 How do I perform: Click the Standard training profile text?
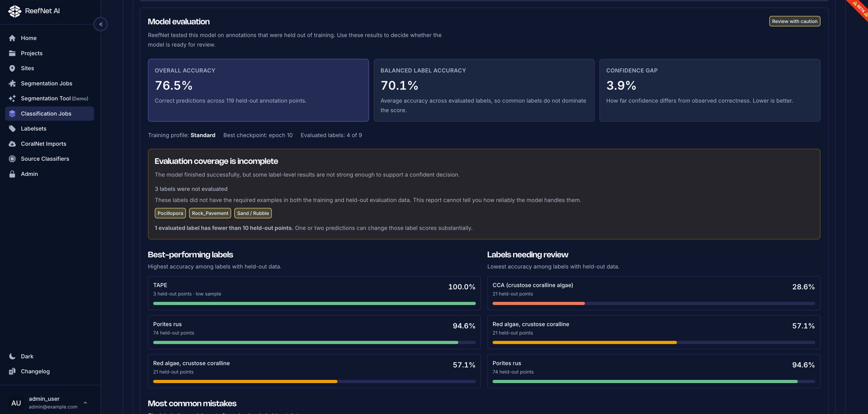click(x=203, y=135)
